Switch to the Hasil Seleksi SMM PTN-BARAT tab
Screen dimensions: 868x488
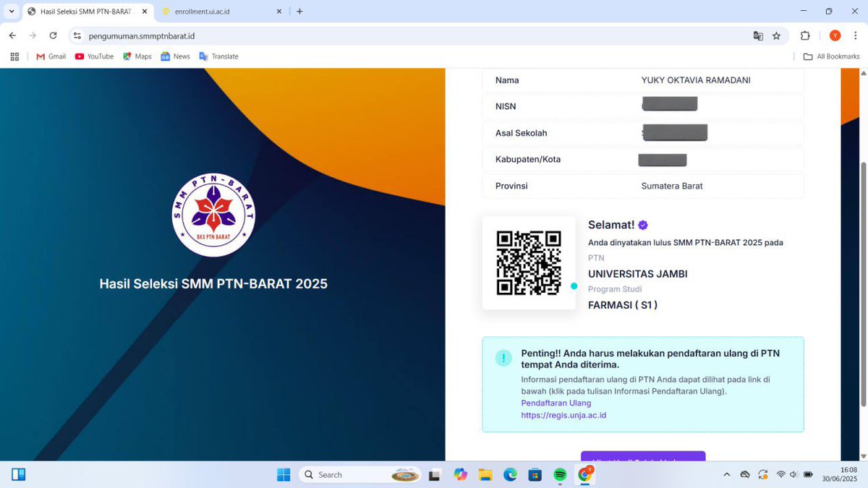pos(86,12)
